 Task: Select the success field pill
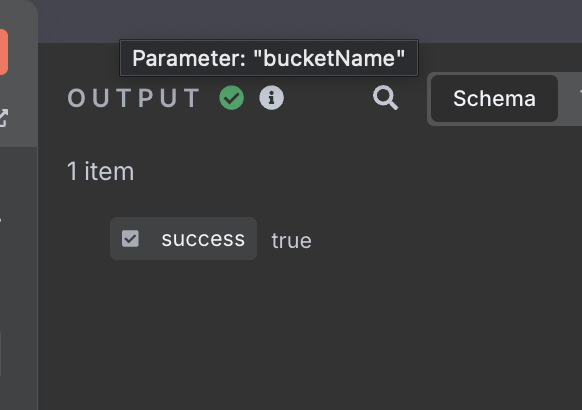[x=183, y=239]
